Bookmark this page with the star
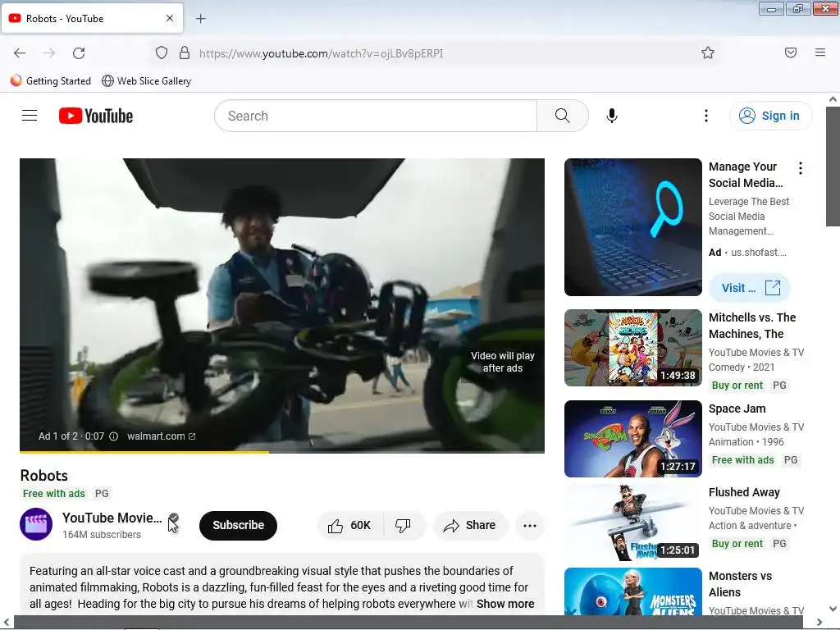The width and height of the screenshot is (840, 630). tap(708, 53)
